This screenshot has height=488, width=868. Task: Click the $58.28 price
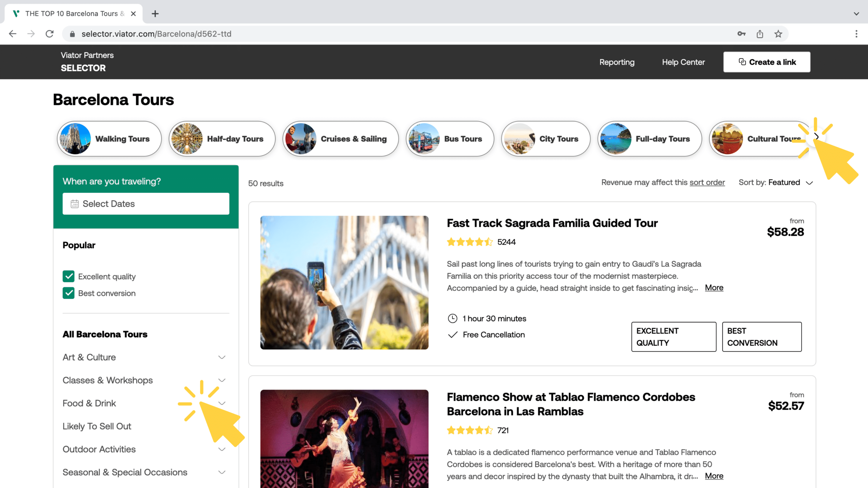pos(785,232)
